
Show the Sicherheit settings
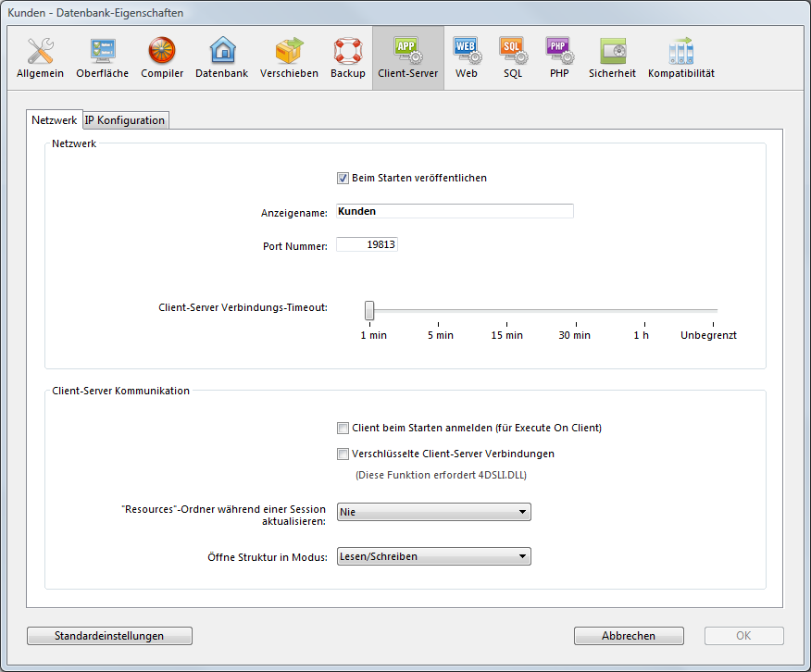point(612,57)
